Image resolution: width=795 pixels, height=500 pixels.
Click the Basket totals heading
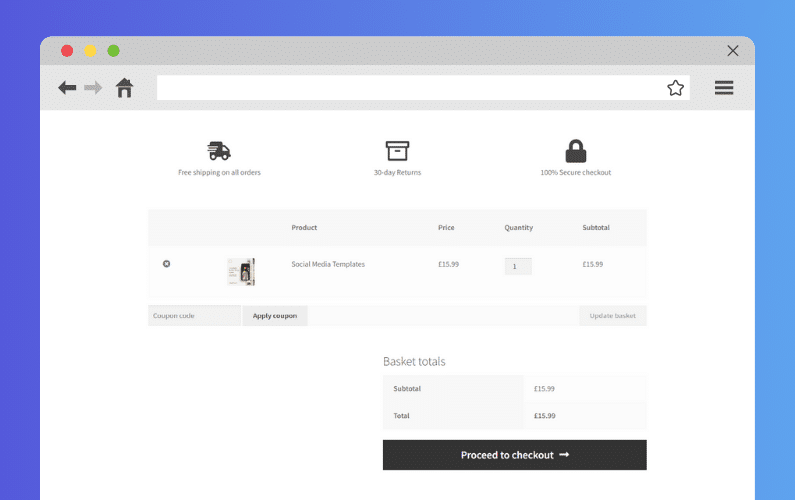click(x=414, y=362)
